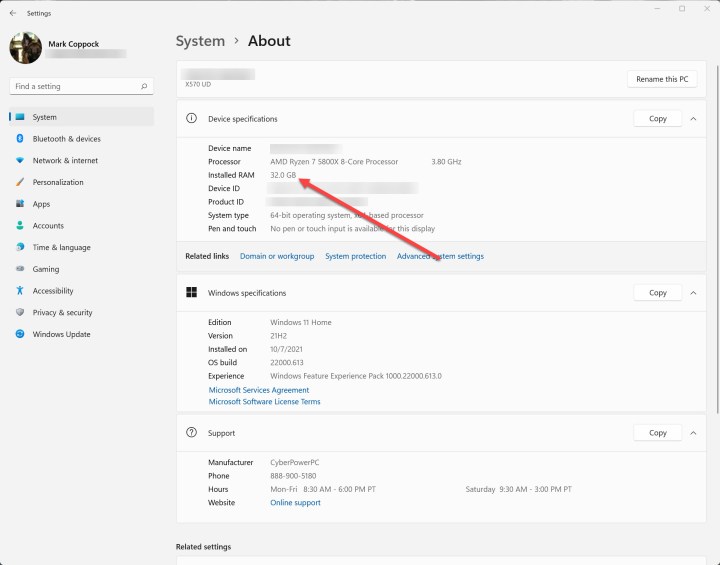
Task: Copy the Device specifications
Action: pyautogui.click(x=658, y=119)
